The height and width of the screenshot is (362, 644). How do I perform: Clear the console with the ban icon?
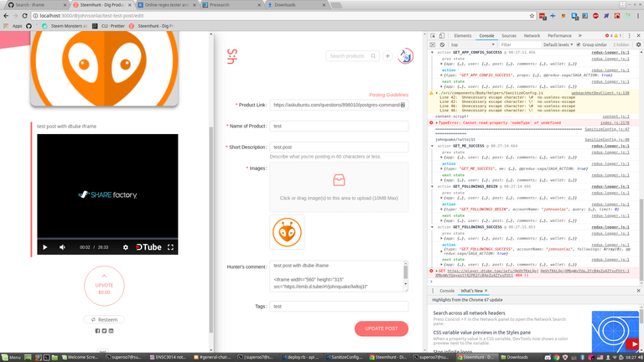click(442, 45)
